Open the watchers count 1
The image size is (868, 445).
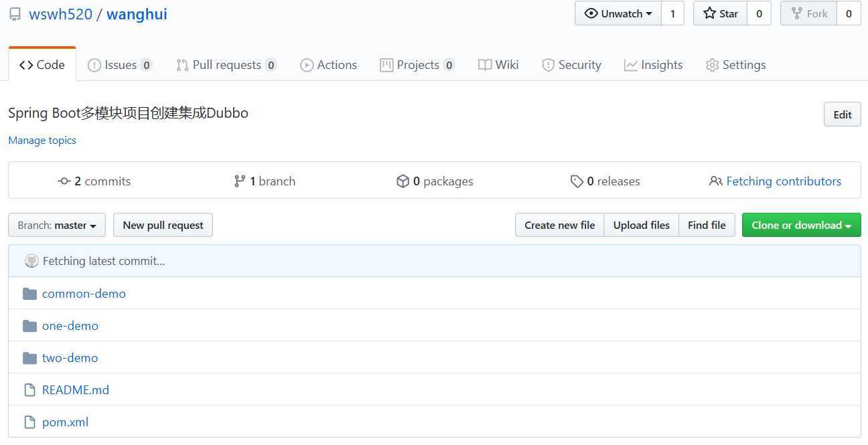(672, 13)
